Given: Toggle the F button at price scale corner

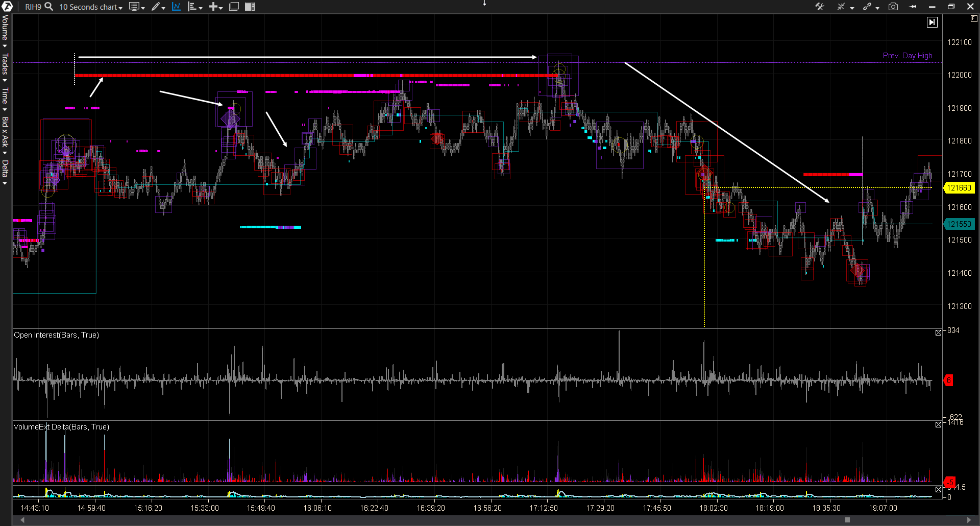Looking at the screenshot, I should [x=973, y=18].
